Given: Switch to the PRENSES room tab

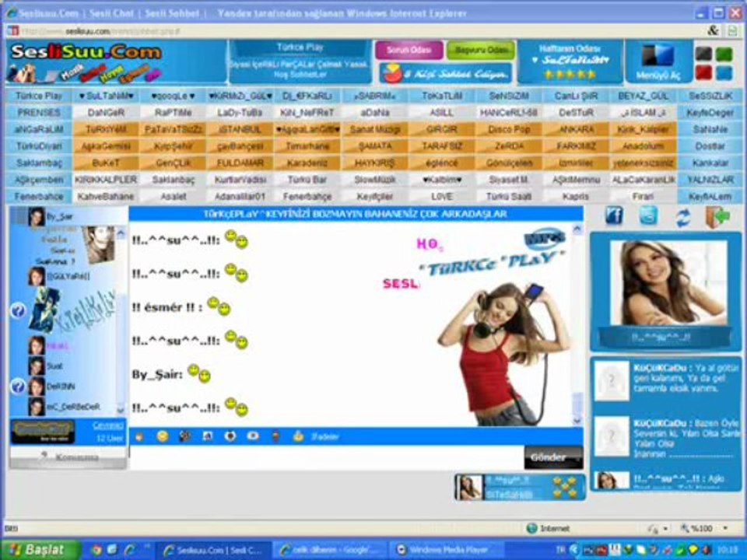Looking at the screenshot, I should [x=39, y=113].
